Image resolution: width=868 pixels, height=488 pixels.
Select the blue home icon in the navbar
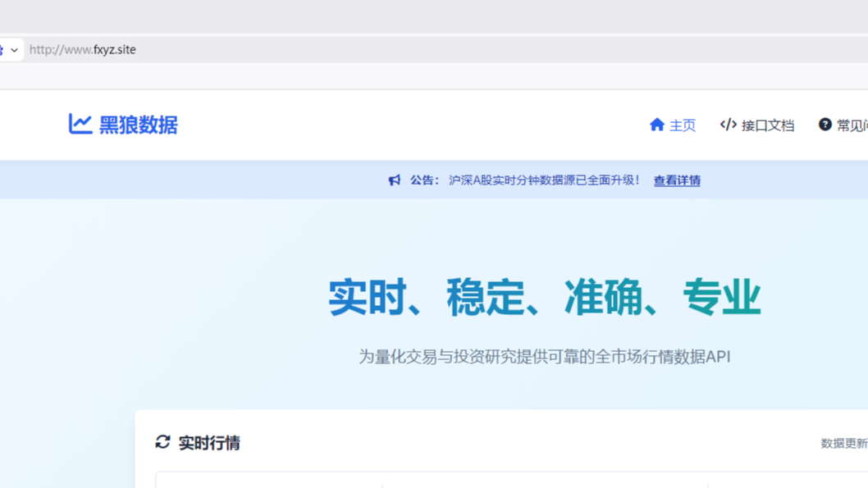pyautogui.click(x=656, y=124)
